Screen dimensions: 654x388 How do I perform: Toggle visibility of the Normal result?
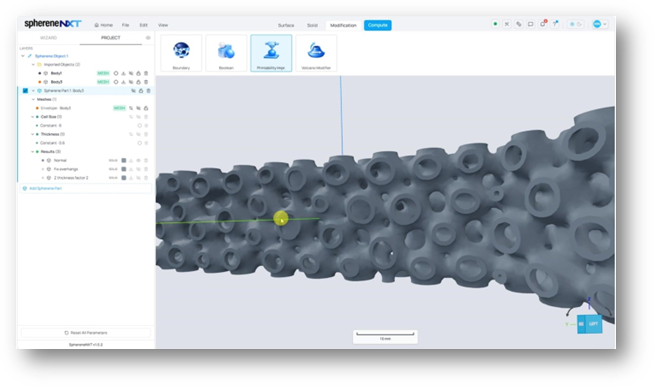click(x=138, y=160)
